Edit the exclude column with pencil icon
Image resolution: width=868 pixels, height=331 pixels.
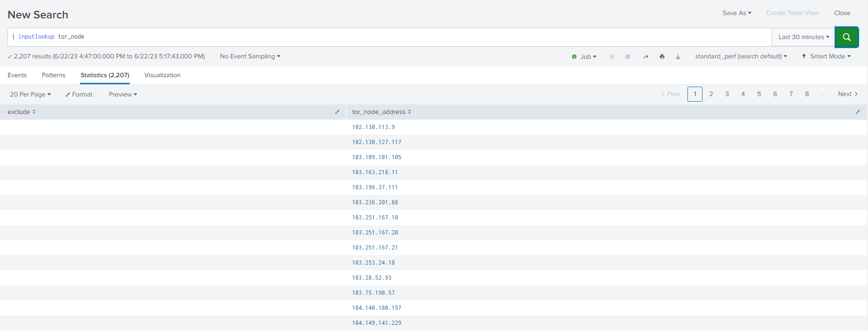coord(337,112)
